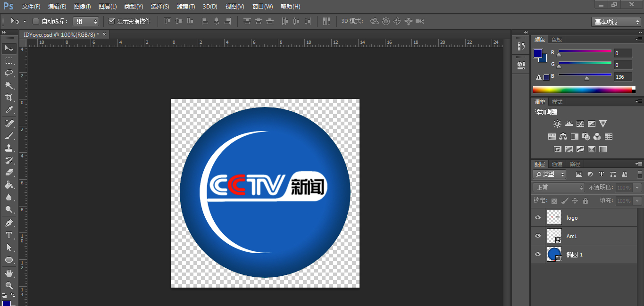Select the Move tool in toolbox

tap(9, 48)
